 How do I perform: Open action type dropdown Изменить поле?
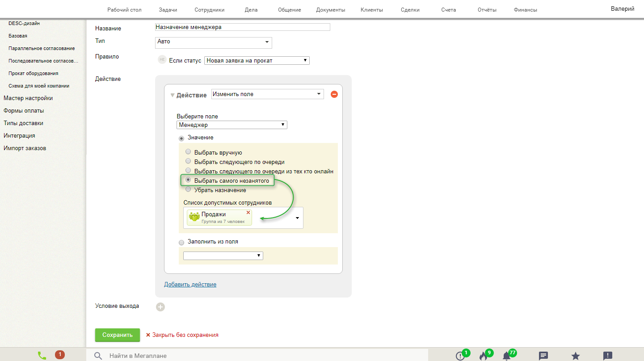tap(267, 94)
